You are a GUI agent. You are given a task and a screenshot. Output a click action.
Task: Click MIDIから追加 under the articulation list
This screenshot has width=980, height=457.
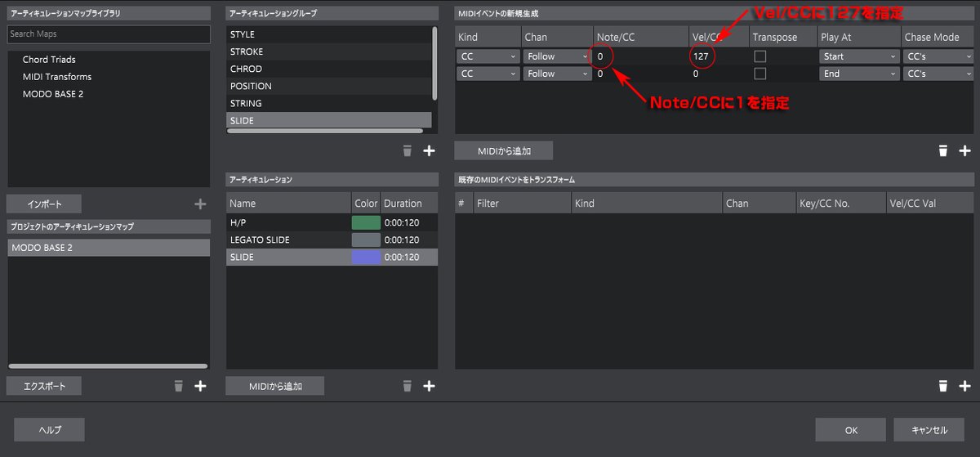(x=275, y=386)
